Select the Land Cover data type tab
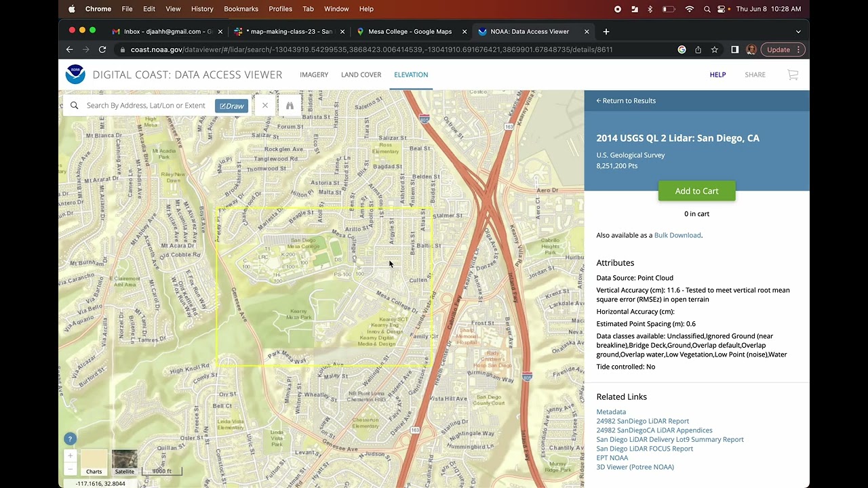Screen dimensions: 868x488 click(x=361, y=75)
